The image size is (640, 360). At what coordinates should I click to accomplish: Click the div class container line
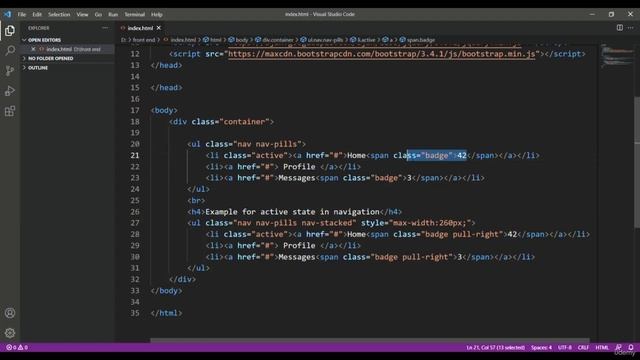(222, 122)
